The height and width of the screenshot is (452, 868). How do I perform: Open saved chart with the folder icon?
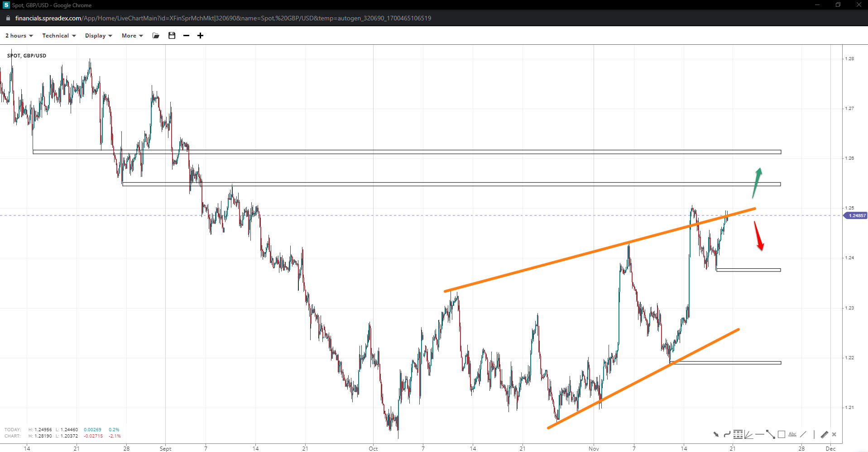pyautogui.click(x=156, y=36)
